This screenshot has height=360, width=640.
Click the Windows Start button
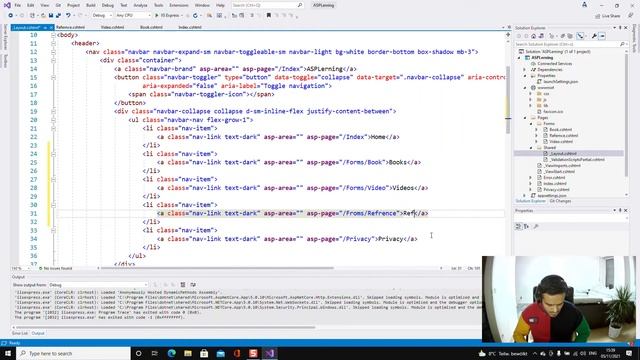click(x=8, y=353)
